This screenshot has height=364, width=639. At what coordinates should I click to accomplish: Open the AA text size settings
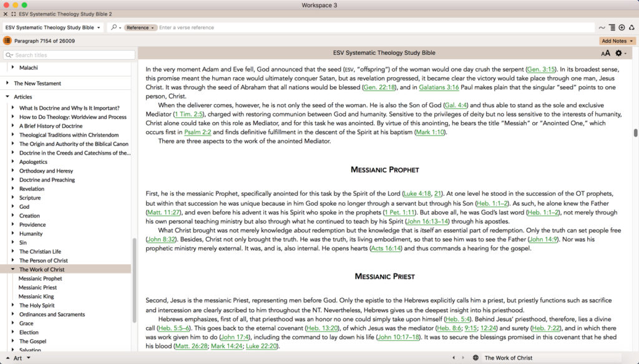(x=605, y=53)
